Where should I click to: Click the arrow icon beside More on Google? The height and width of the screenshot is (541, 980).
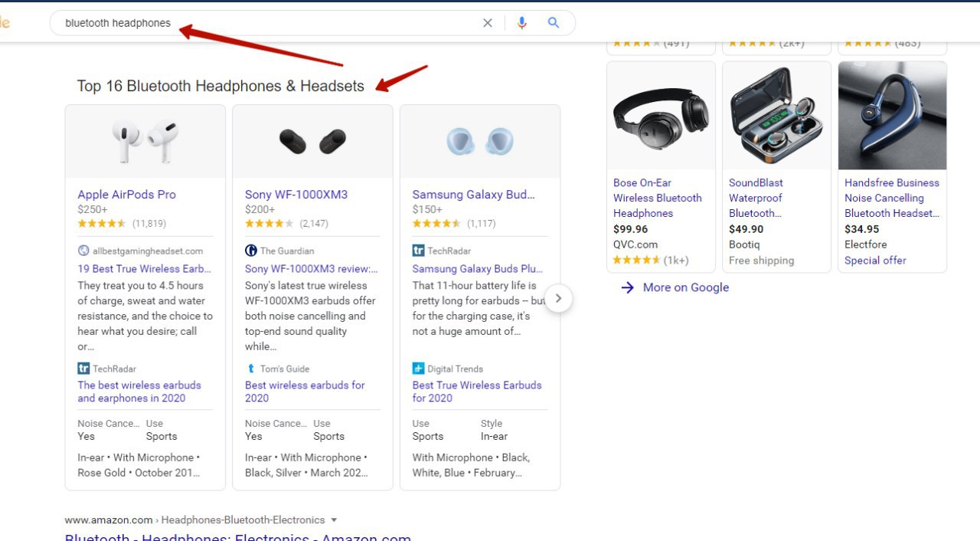click(x=628, y=287)
